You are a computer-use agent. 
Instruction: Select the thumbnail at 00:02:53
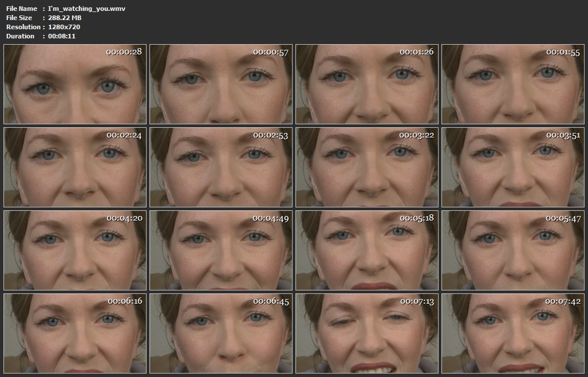point(221,167)
